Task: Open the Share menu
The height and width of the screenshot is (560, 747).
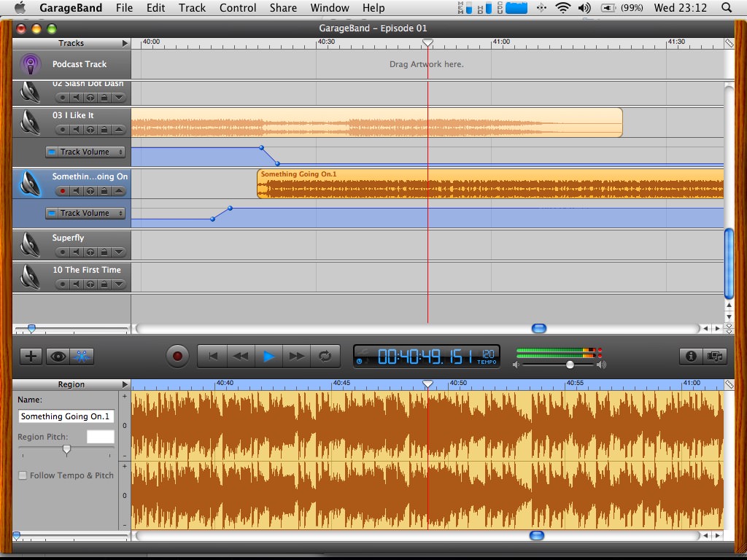Action: pyautogui.click(x=283, y=7)
